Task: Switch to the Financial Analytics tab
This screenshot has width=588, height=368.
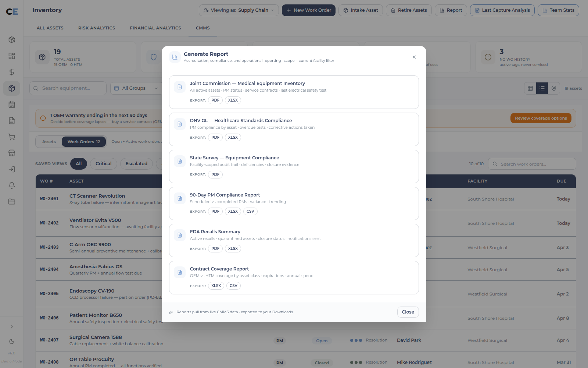Action: (x=155, y=28)
